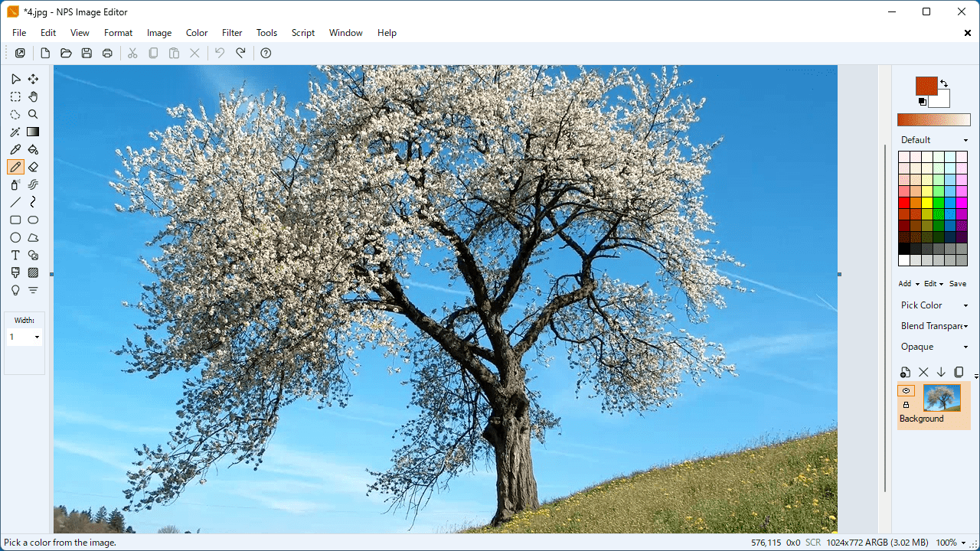This screenshot has width=980, height=551.
Task: Open the Format menu
Action: pos(119,33)
